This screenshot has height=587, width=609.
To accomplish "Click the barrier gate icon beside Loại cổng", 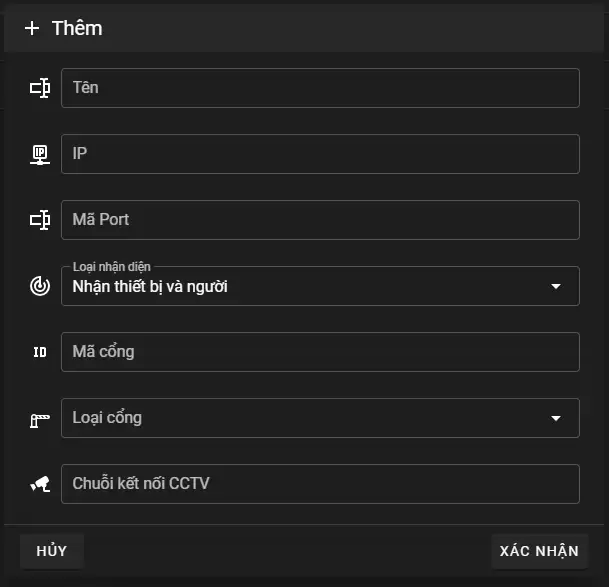I will click(x=40, y=419).
